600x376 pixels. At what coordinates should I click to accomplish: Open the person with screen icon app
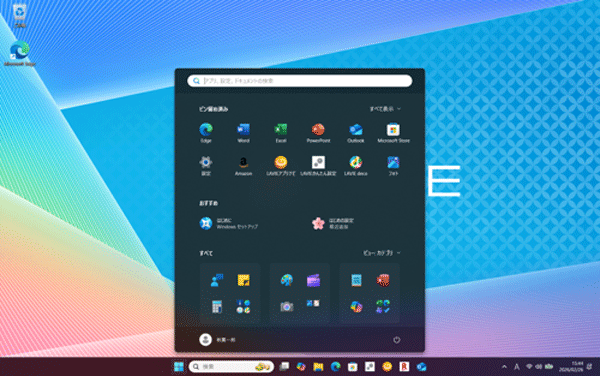tap(217, 280)
